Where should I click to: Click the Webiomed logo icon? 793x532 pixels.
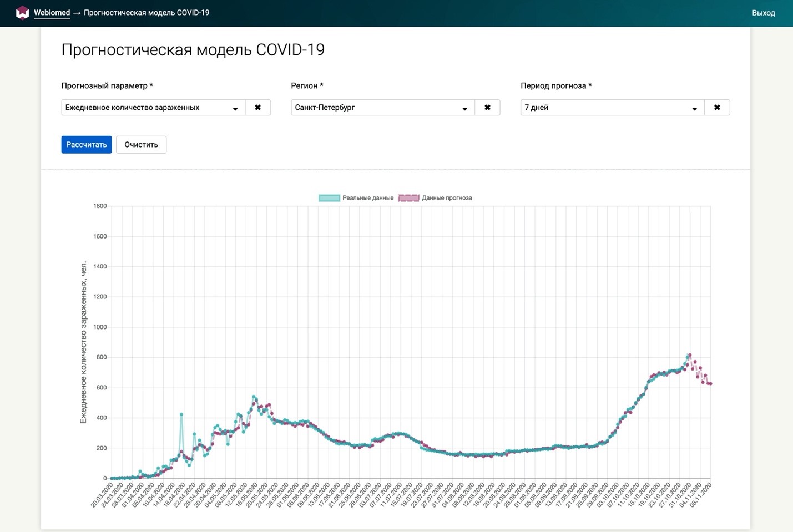pyautogui.click(x=22, y=12)
